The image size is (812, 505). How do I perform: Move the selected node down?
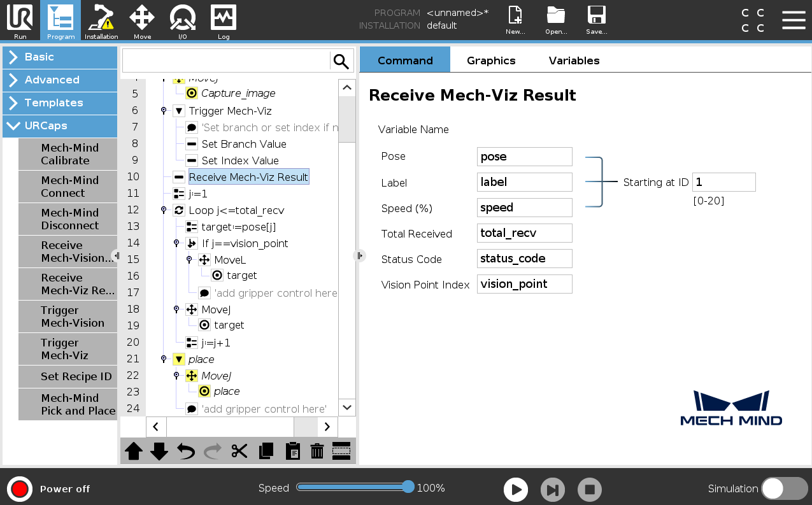(159, 451)
